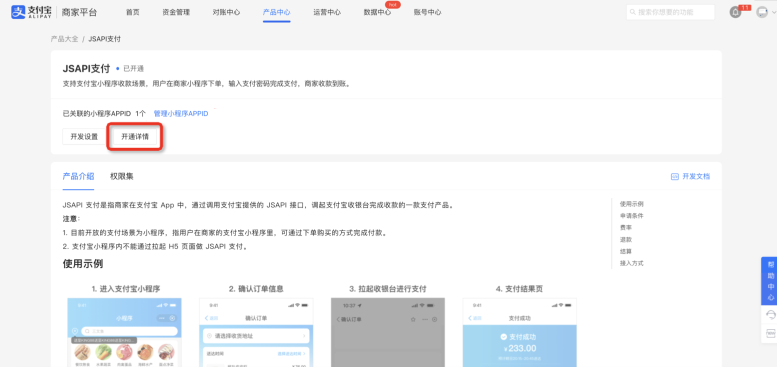Open the 对账中心 menu

pyautogui.click(x=226, y=12)
